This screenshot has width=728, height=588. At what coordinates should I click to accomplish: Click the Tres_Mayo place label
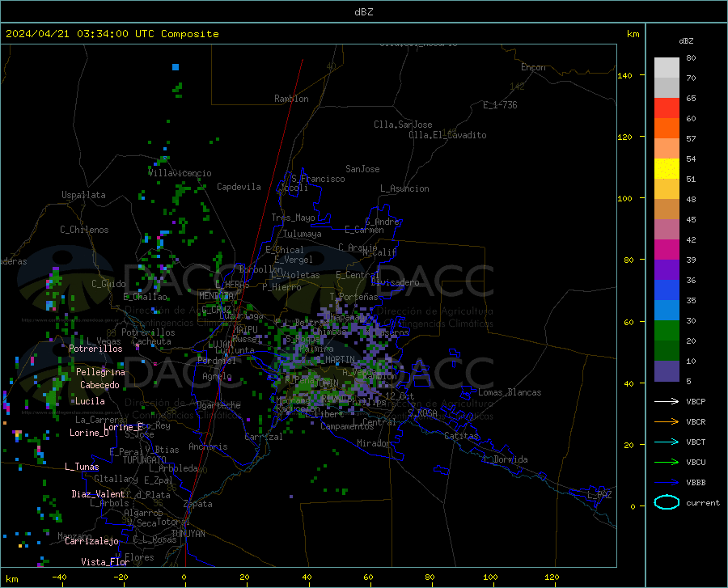pos(293,218)
